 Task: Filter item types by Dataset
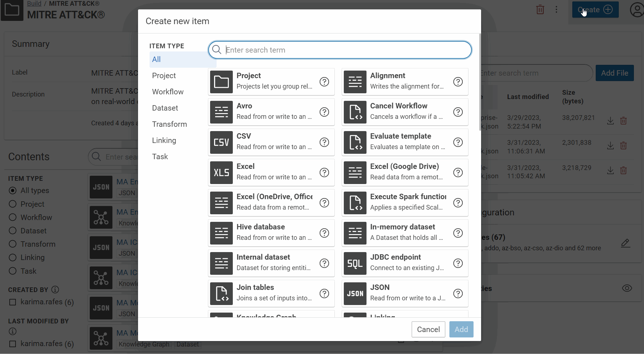point(165,108)
